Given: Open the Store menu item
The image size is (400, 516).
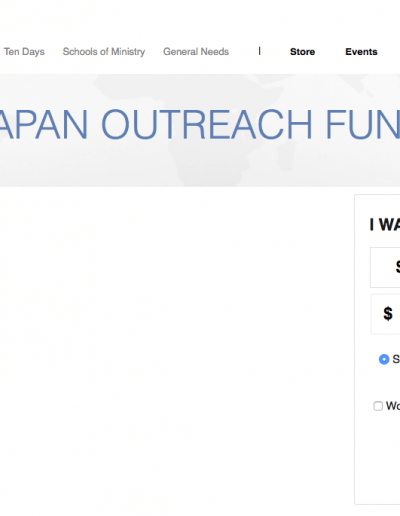Looking at the screenshot, I should 302,52.
